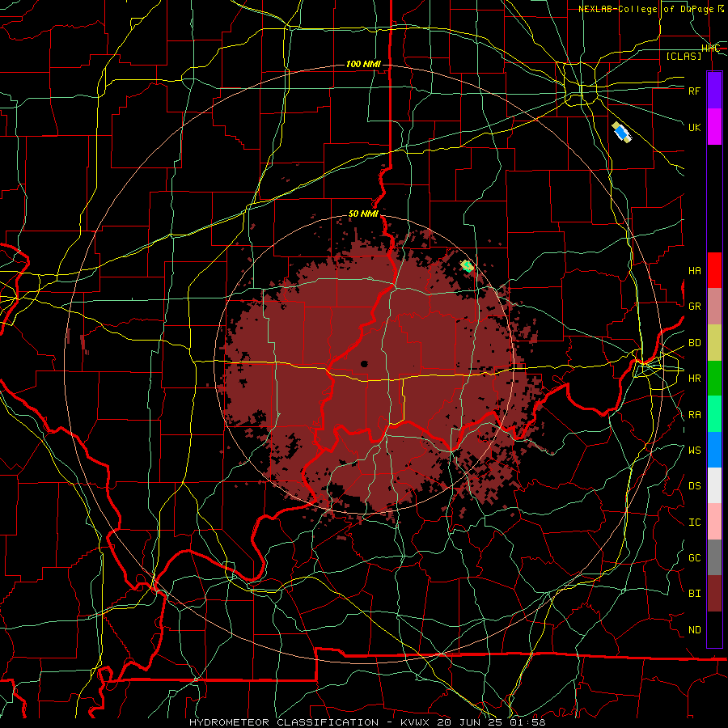Click the GR legend label
The image size is (728, 728).
(x=695, y=307)
